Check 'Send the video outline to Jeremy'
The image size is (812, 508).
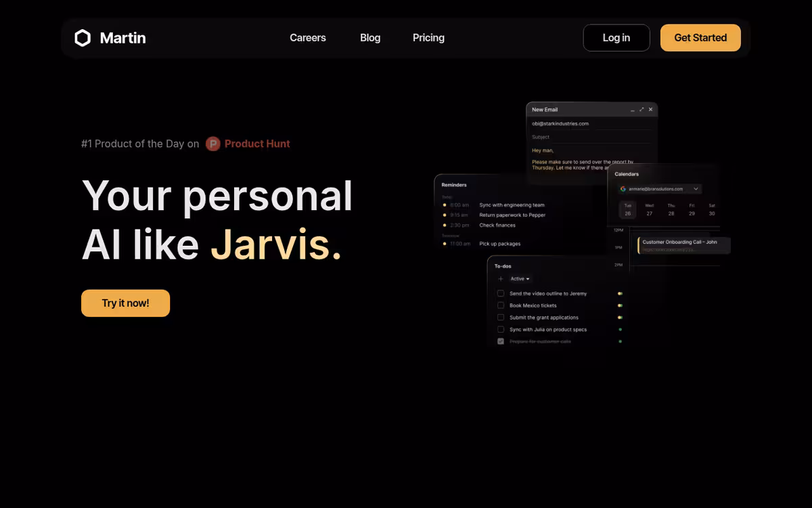click(501, 294)
